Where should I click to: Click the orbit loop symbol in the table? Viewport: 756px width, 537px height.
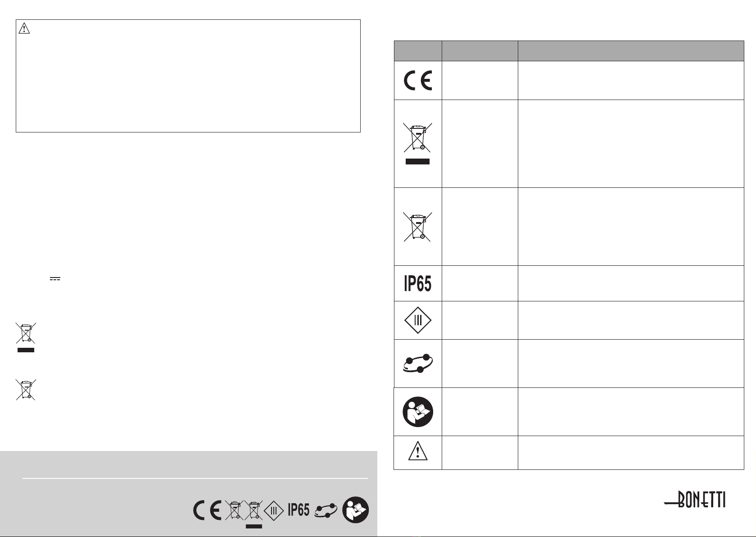point(418,363)
